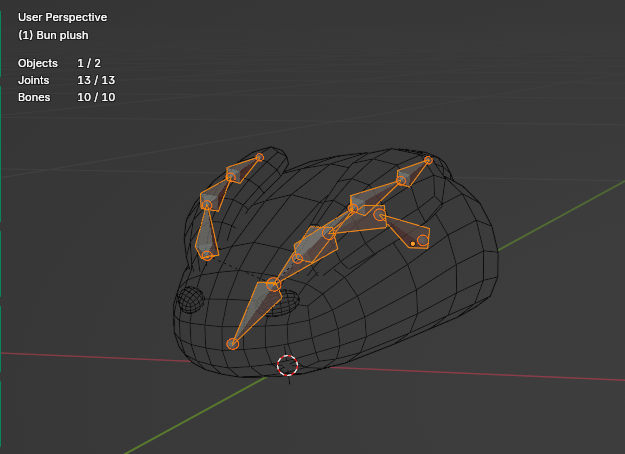Screen dimensions: 625x454
Task: Select the top bone of left ear
Action: pyautogui.click(x=242, y=170)
